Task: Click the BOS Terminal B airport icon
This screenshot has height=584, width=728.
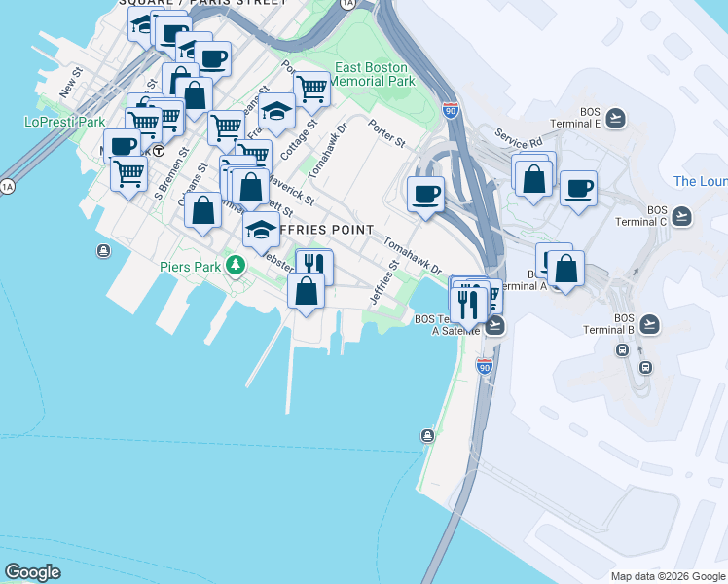Action: [x=649, y=324]
